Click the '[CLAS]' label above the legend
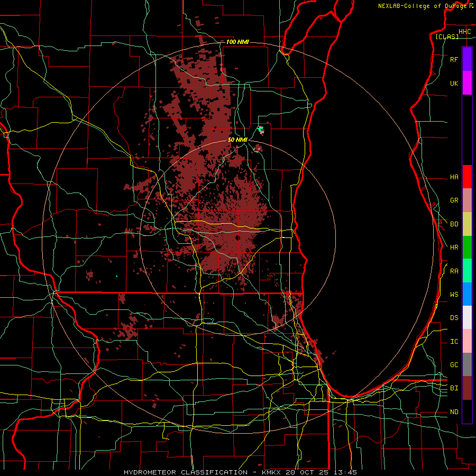The width and height of the screenshot is (476, 476). (447, 36)
